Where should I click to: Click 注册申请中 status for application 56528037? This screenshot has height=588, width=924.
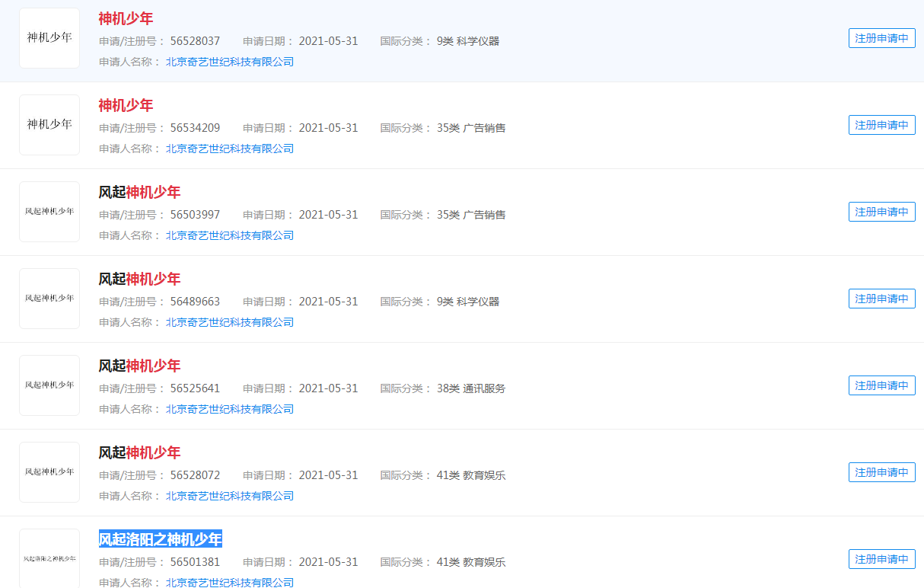pyautogui.click(x=881, y=38)
